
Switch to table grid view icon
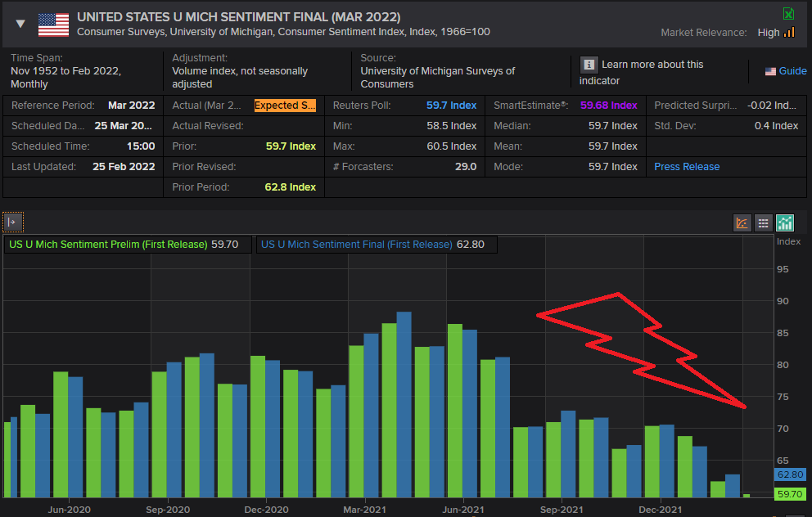764,223
